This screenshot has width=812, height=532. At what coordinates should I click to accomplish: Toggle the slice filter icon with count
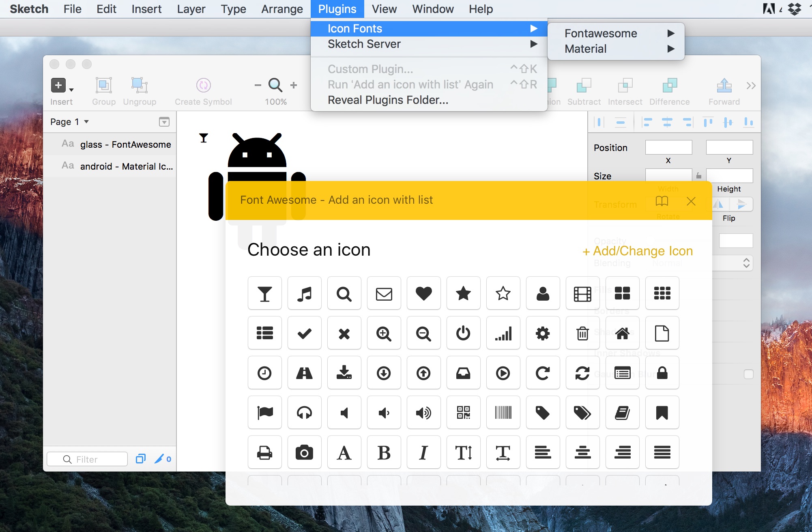click(163, 459)
